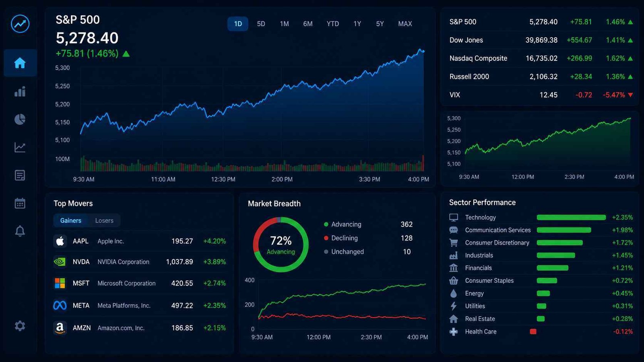644x362 pixels.
Task: Click the Health Care red performance bar
Action: coord(533,332)
